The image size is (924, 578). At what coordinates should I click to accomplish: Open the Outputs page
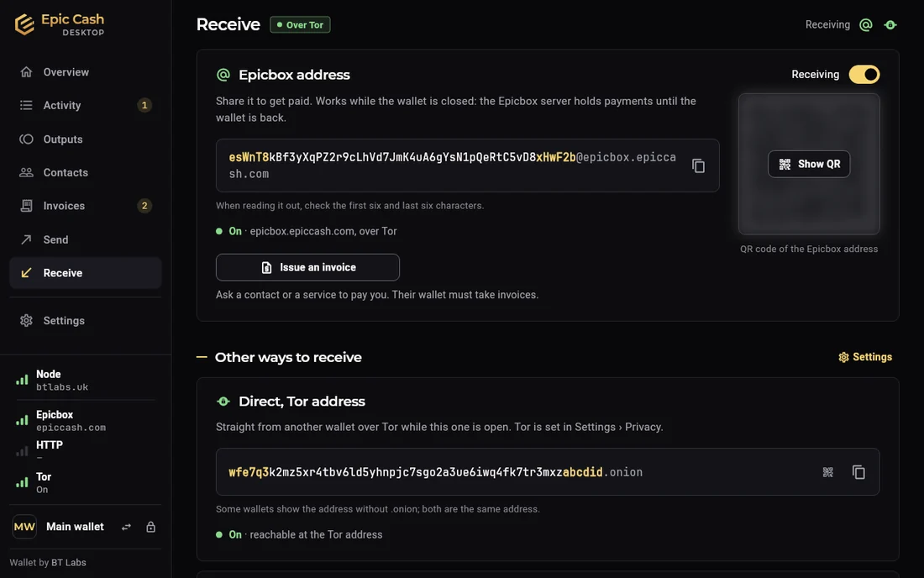click(86, 139)
